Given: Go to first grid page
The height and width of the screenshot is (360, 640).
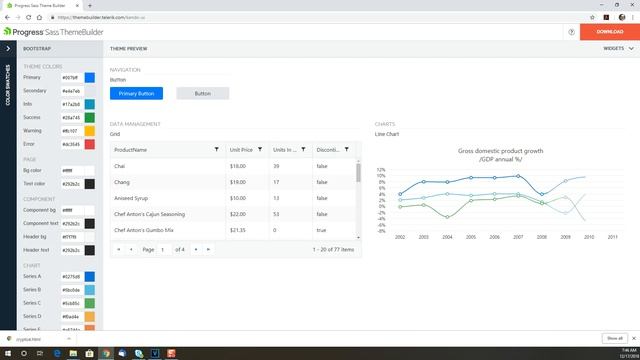Looking at the screenshot, I should point(119,249).
